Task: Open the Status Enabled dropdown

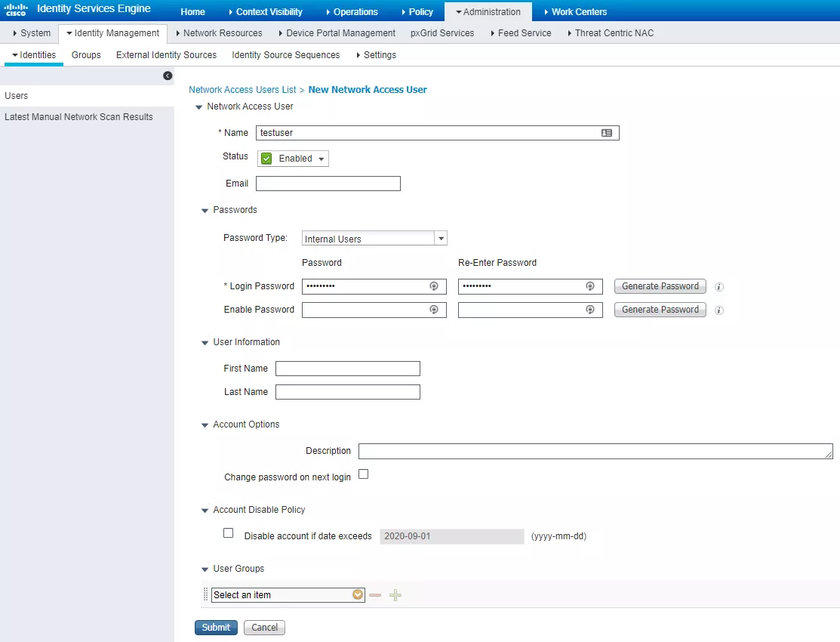Action: pyautogui.click(x=293, y=159)
